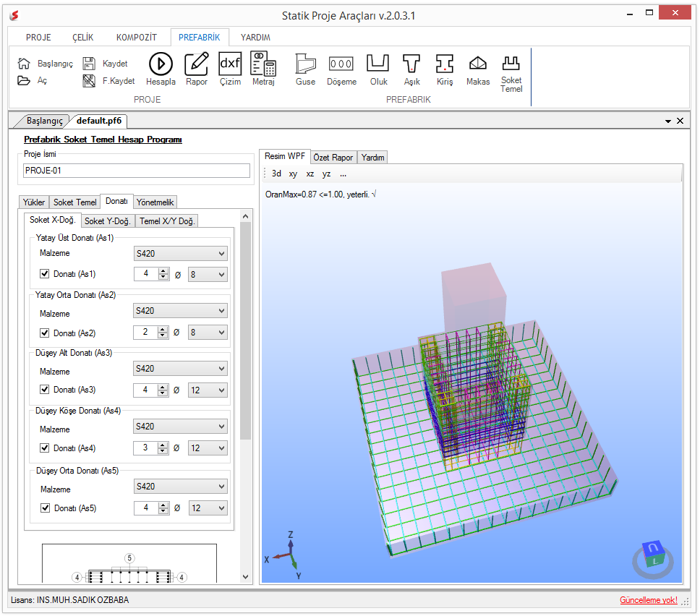Click the Prefabrik Soket Temel Hesap Programı heading
Image resolution: width=700 pixels, height=616 pixels.
pyautogui.click(x=103, y=140)
